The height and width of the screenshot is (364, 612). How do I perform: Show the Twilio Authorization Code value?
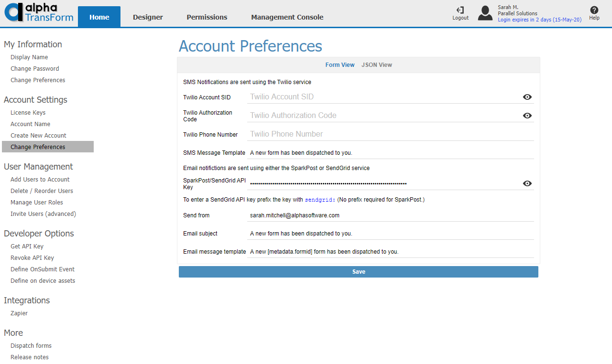tap(527, 116)
